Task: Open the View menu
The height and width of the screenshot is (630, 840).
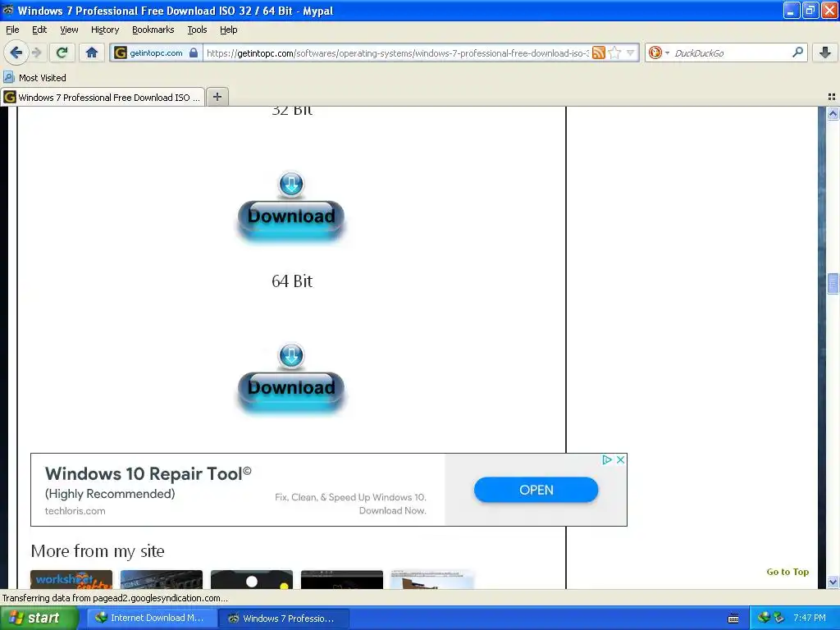Action: coord(69,30)
